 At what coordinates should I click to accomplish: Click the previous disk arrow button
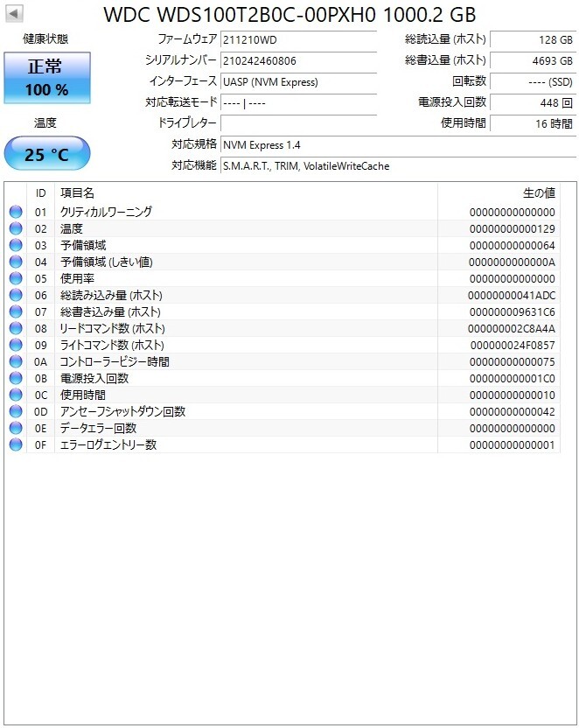point(14,14)
